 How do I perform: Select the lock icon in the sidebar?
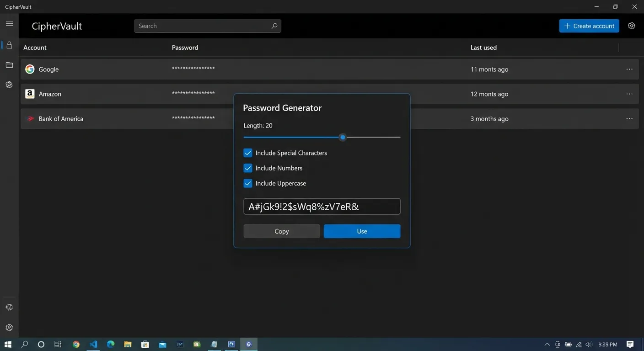[x=9, y=44]
